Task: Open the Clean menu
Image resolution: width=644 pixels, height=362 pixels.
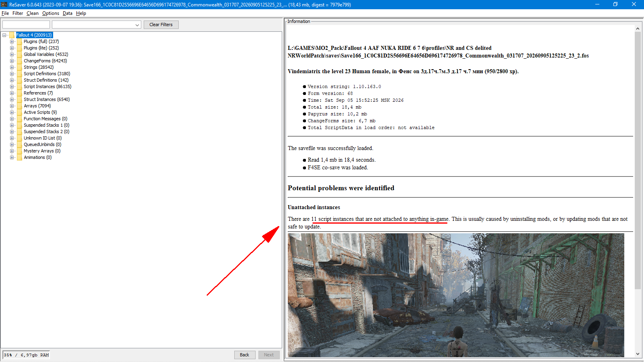Action: click(x=33, y=13)
